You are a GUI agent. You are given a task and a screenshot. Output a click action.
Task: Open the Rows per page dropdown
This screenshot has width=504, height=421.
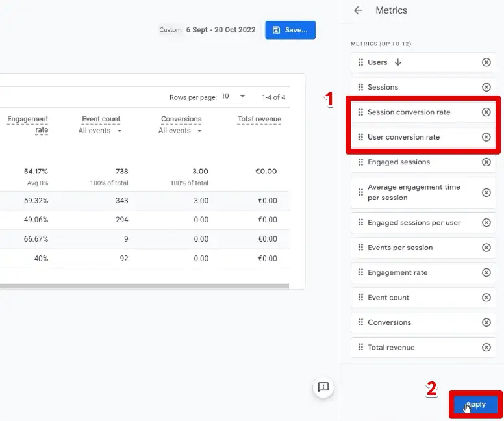coord(234,97)
